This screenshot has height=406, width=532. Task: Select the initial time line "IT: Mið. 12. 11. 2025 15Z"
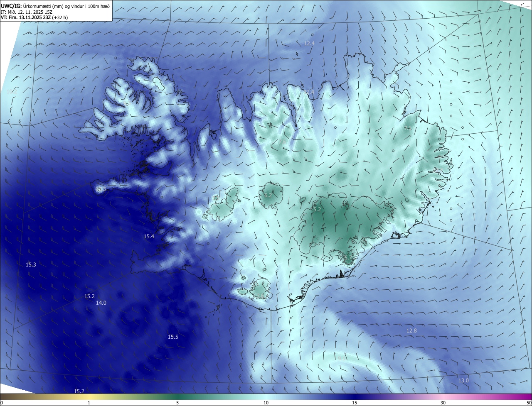[27, 12]
